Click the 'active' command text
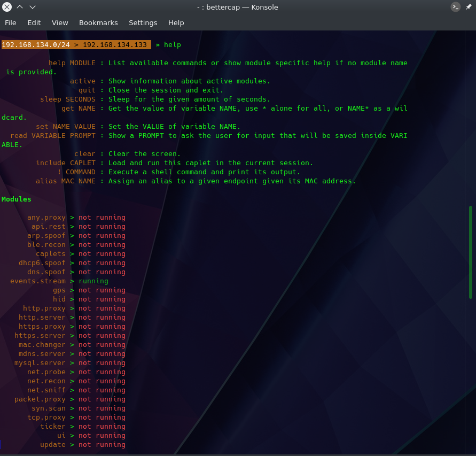The height and width of the screenshot is (456, 476). (83, 81)
